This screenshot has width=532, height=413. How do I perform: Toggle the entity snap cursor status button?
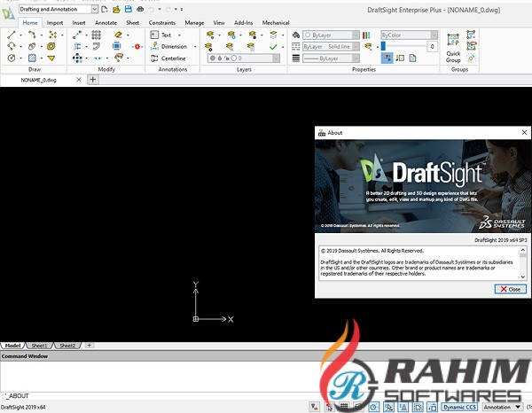(389, 406)
